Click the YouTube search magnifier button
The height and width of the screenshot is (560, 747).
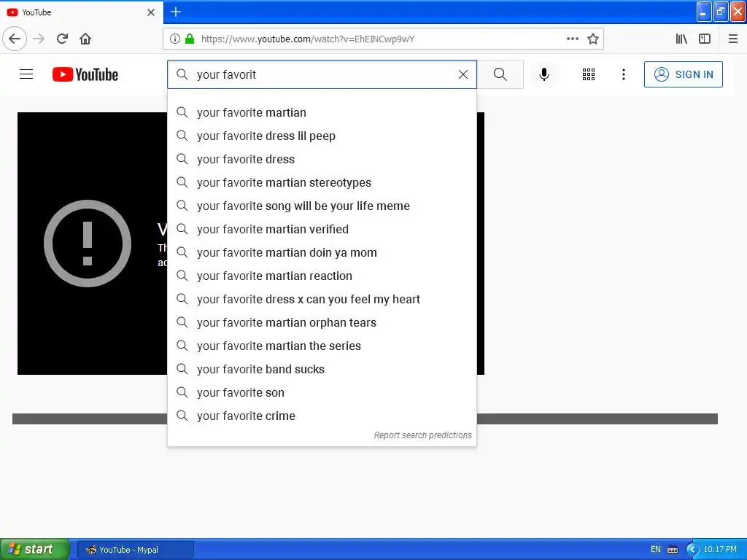[x=500, y=74]
